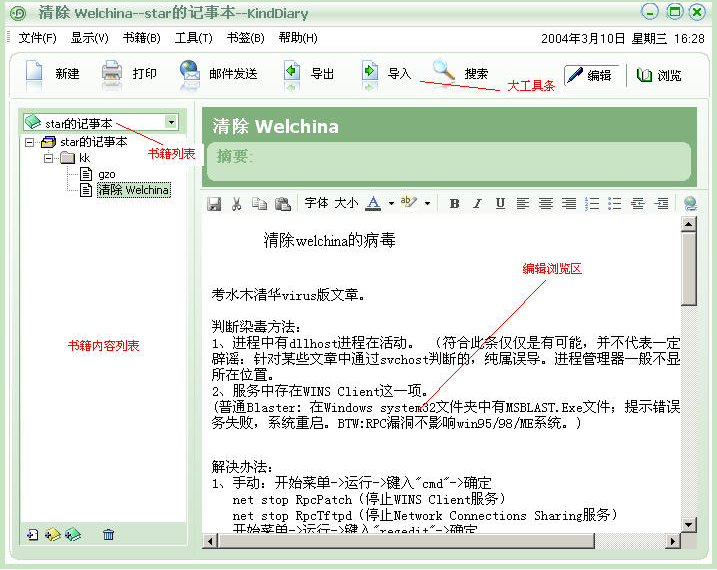This screenshot has width=717, height=570.
Task: Select the gzo note
Action: [x=107, y=175]
